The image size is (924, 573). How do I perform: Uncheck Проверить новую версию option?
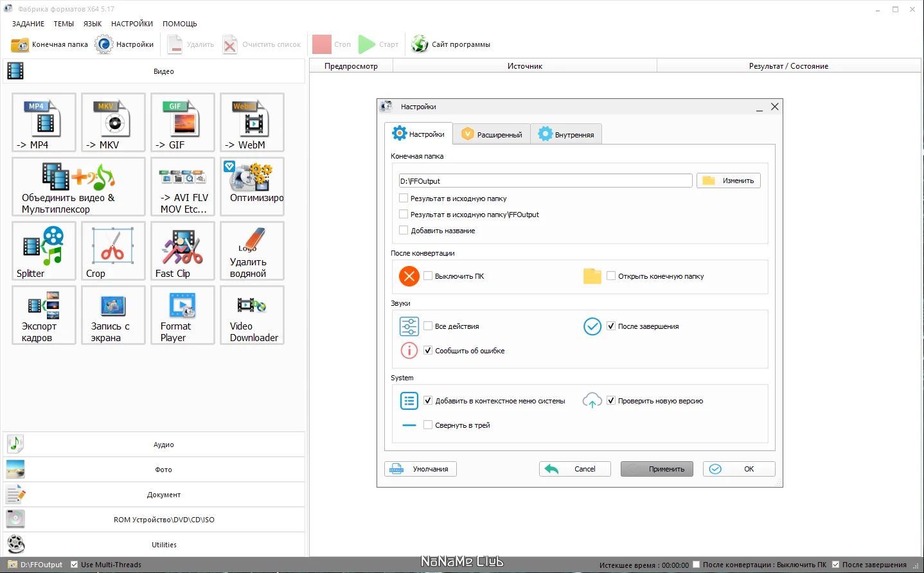(x=611, y=401)
